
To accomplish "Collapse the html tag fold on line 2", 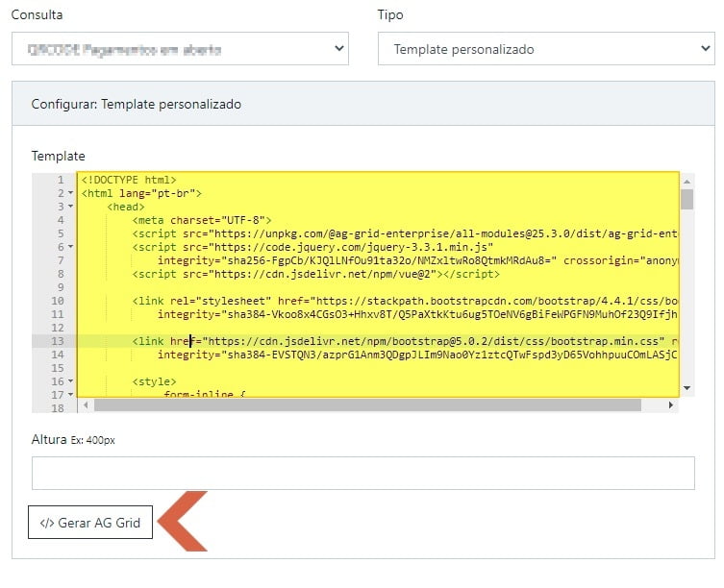I will click(72, 193).
